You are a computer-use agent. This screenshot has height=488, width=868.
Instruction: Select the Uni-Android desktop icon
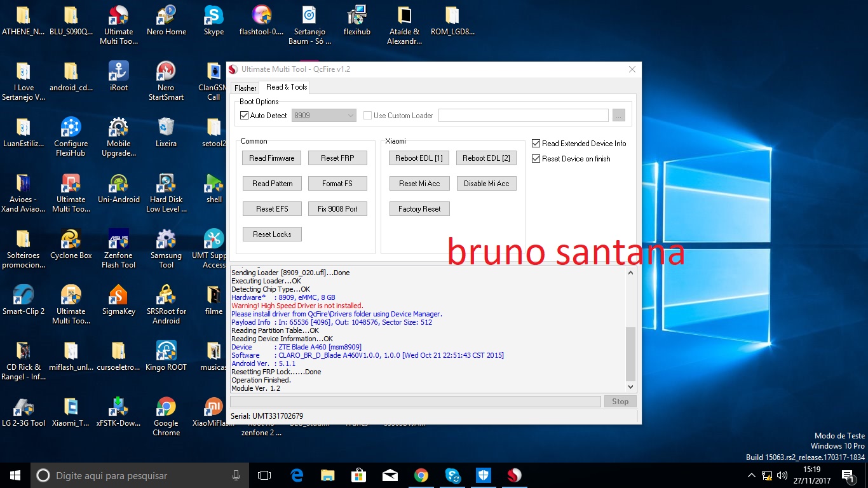[119, 189]
